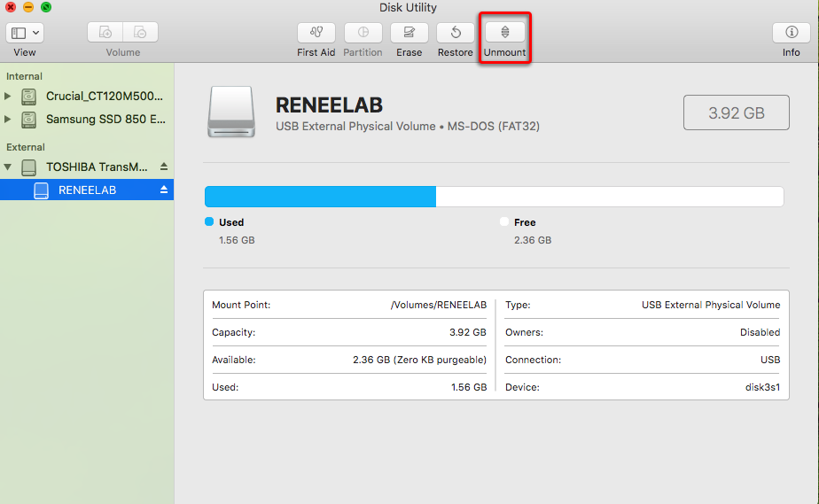The image size is (819, 504).
Task: Click the Capacity 3.92 GB table value
Action: coord(468,332)
